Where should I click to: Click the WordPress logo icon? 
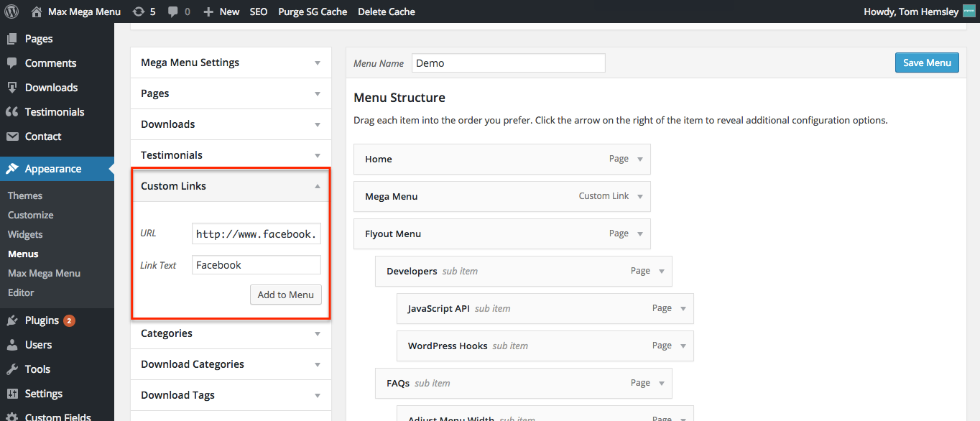click(11, 11)
